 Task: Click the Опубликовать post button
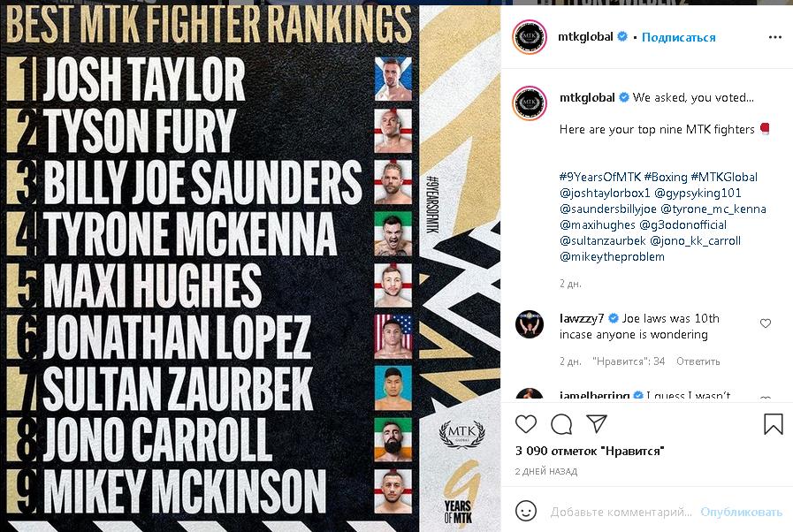(x=741, y=512)
